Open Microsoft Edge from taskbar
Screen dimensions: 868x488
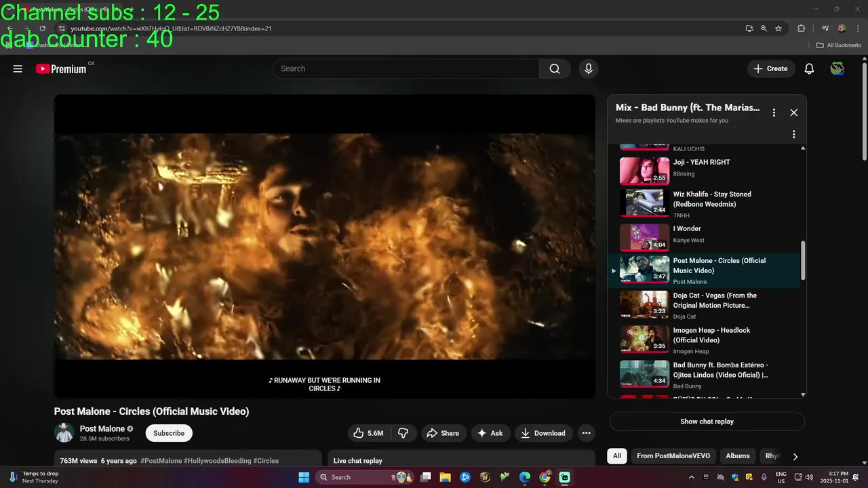click(525, 477)
